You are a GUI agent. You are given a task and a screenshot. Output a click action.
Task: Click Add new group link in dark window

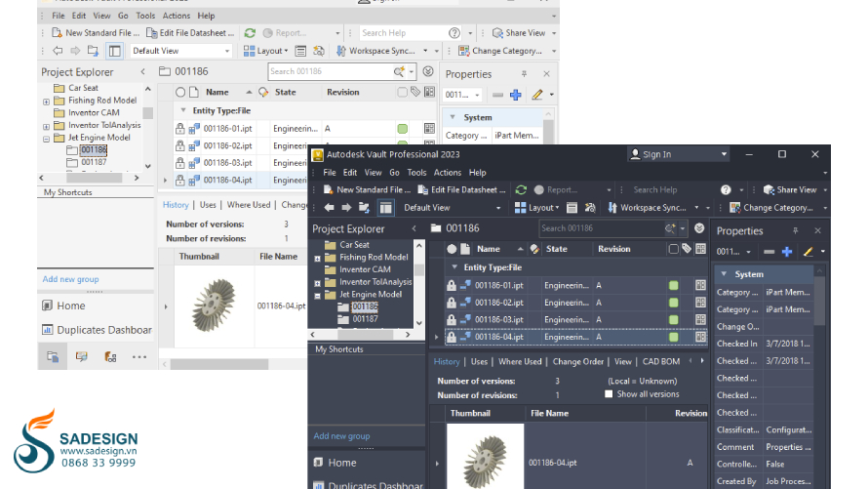pos(341,436)
